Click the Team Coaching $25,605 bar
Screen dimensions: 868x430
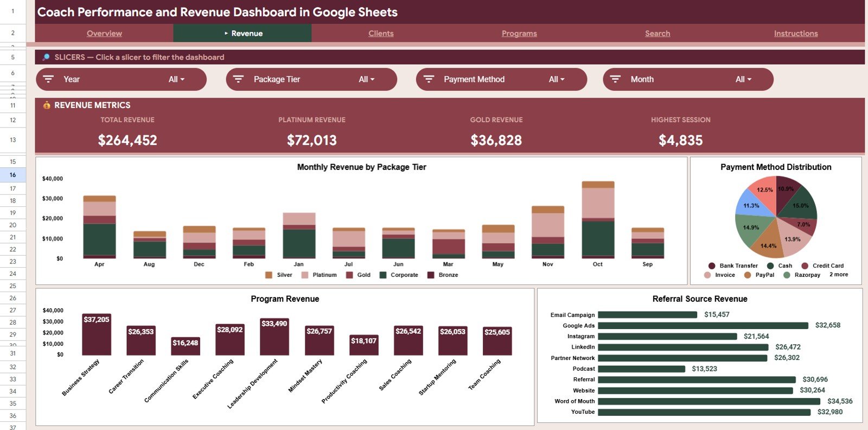pyautogui.click(x=497, y=341)
